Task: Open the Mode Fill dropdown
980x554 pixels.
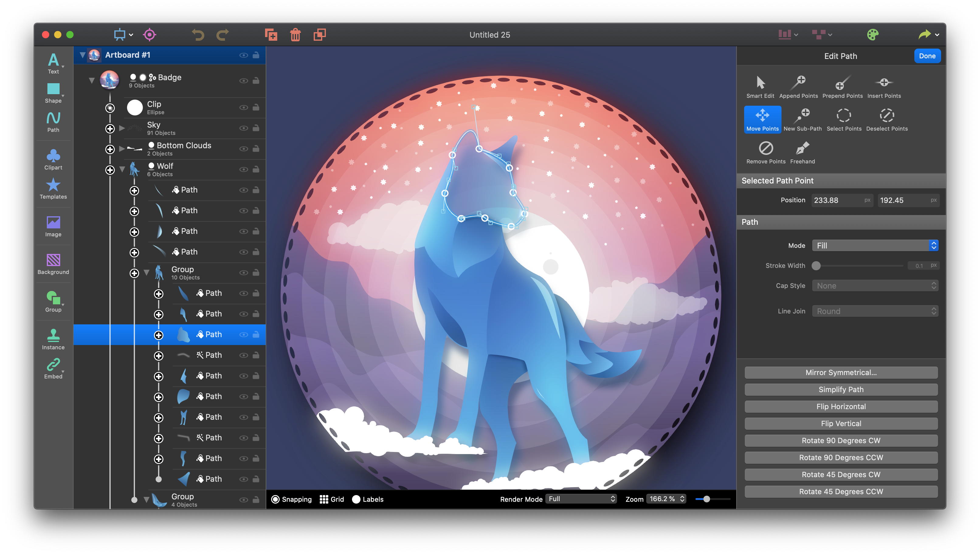Action: click(x=875, y=245)
